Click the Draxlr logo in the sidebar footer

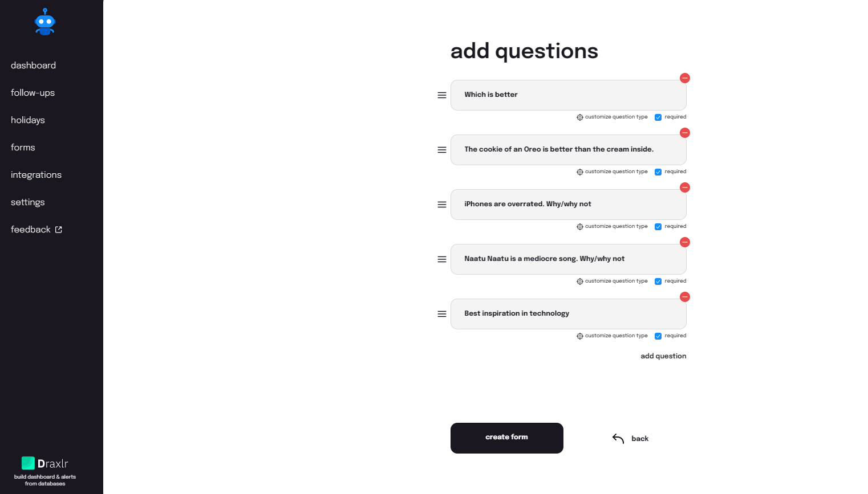pos(45,463)
